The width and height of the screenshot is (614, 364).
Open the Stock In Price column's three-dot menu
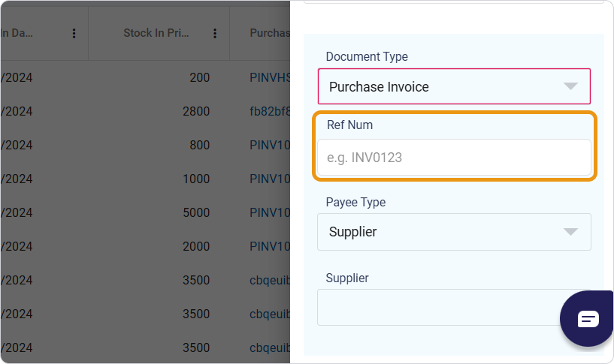(215, 34)
